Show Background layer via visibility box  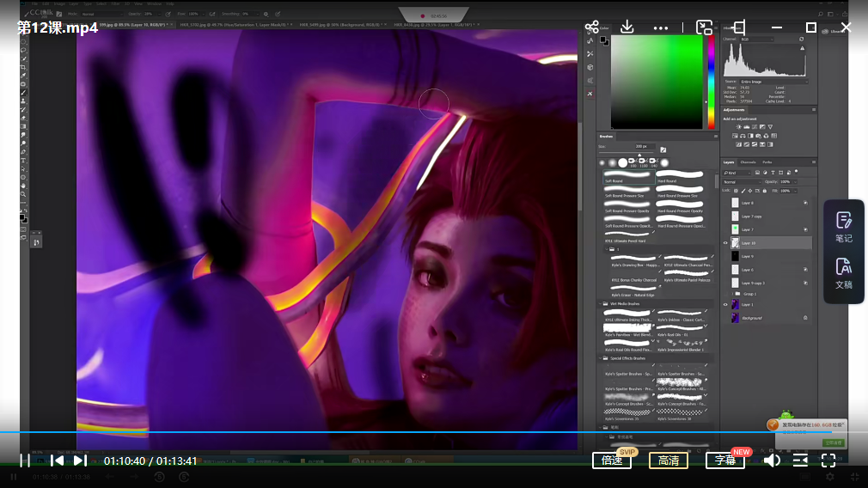725,318
